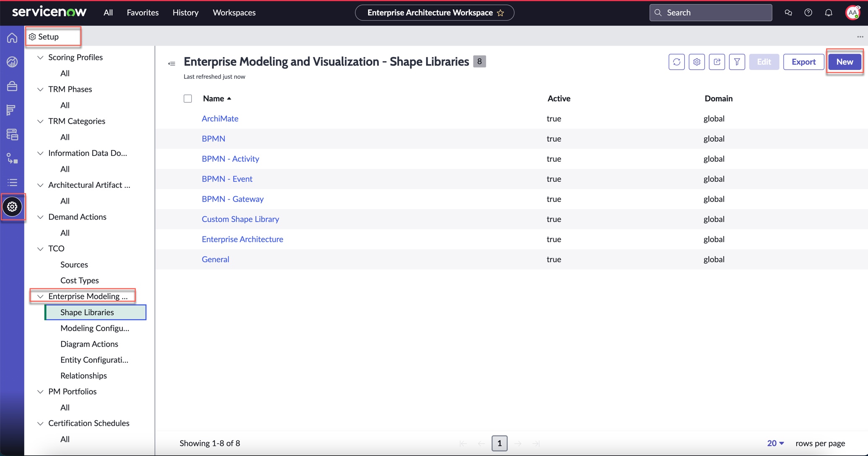Open the user avatar profile menu
The width and height of the screenshot is (868, 456).
852,13
